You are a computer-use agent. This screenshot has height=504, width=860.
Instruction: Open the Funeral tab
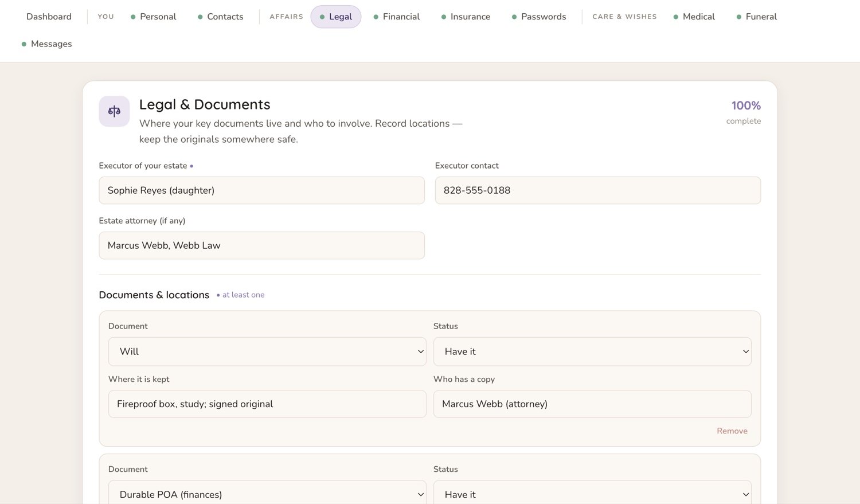point(756,17)
